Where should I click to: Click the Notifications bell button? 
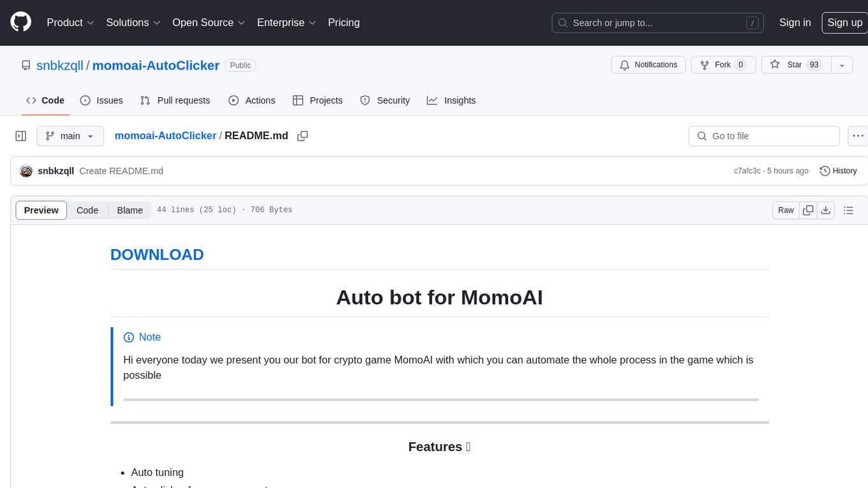(x=648, y=65)
